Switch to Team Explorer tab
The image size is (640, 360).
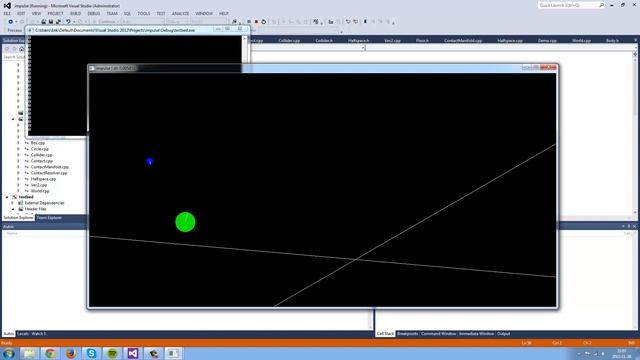click(49, 218)
